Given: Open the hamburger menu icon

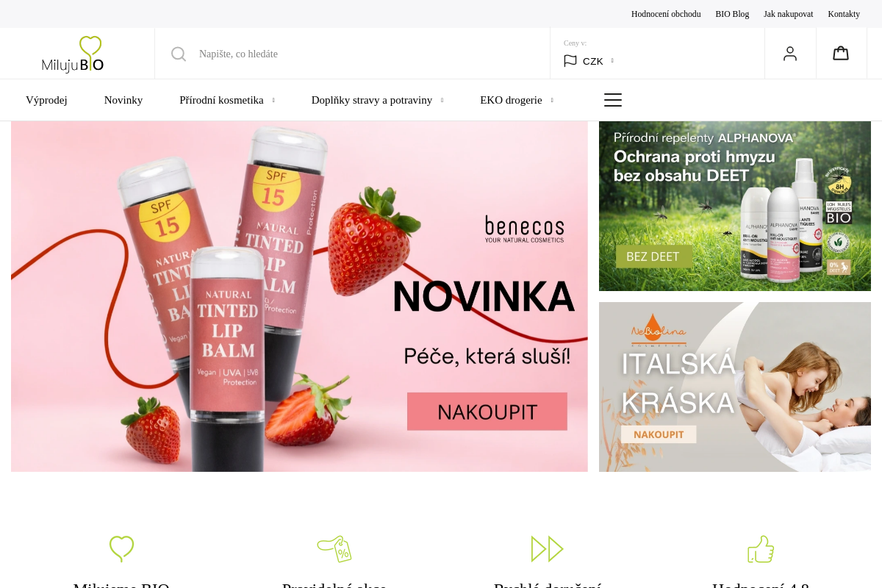Looking at the screenshot, I should point(613,100).
